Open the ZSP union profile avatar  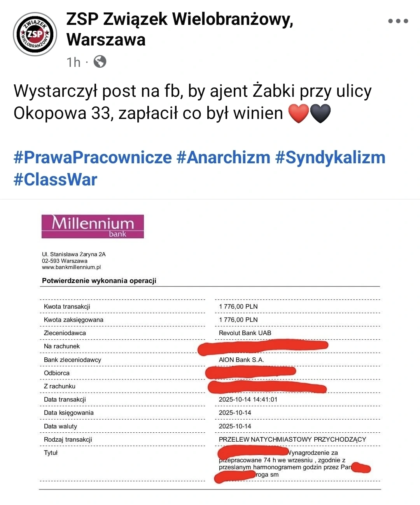pos(35,34)
